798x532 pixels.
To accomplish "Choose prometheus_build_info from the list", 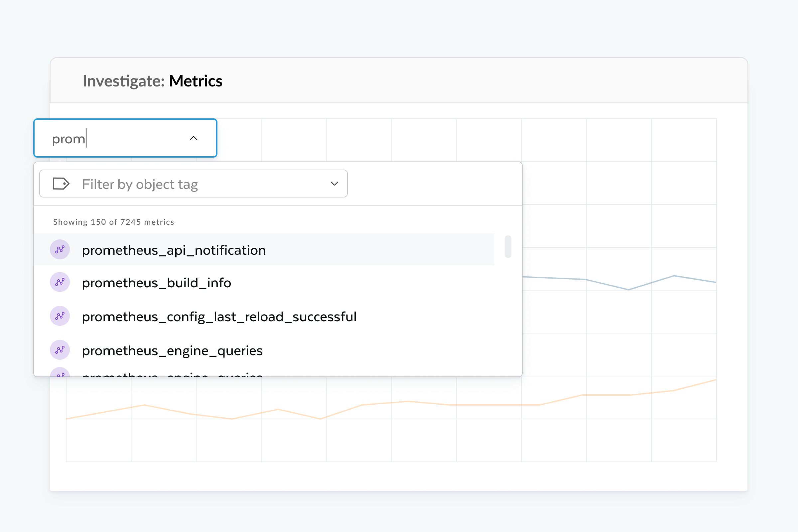I will [264, 282].
